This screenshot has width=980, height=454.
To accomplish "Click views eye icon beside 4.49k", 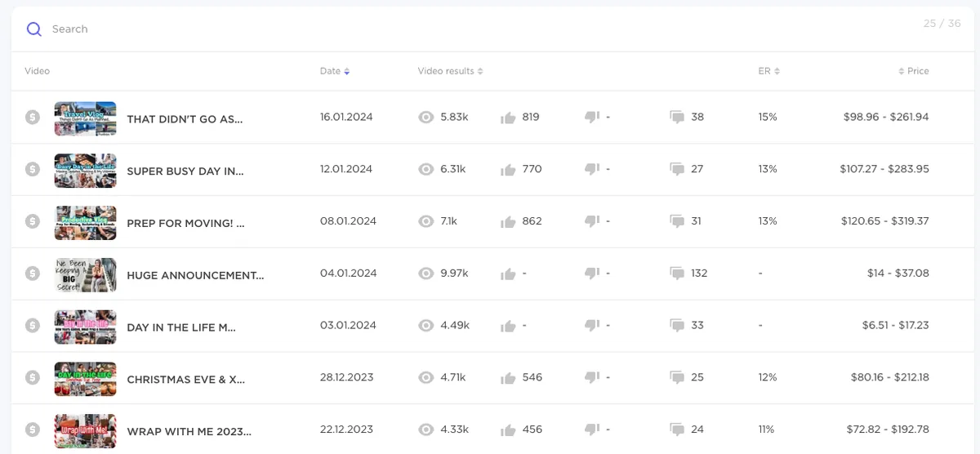I will coord(425,326).
